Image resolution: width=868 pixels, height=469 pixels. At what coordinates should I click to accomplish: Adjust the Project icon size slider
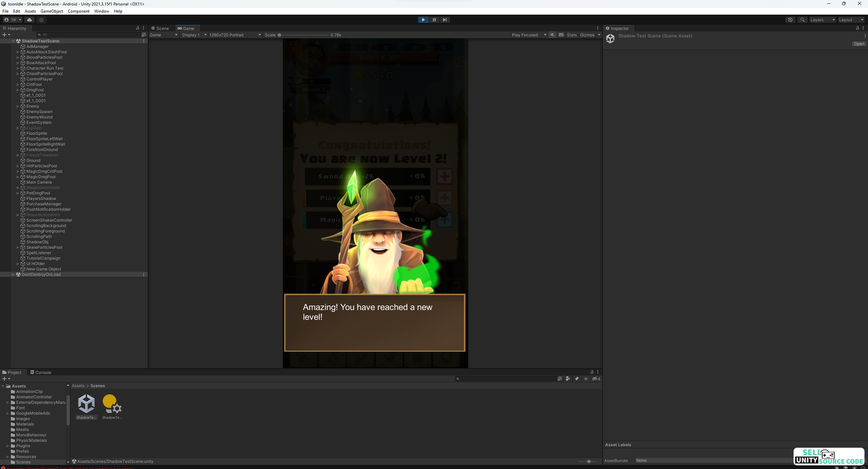pyautogui.click(x=589, y=461)
